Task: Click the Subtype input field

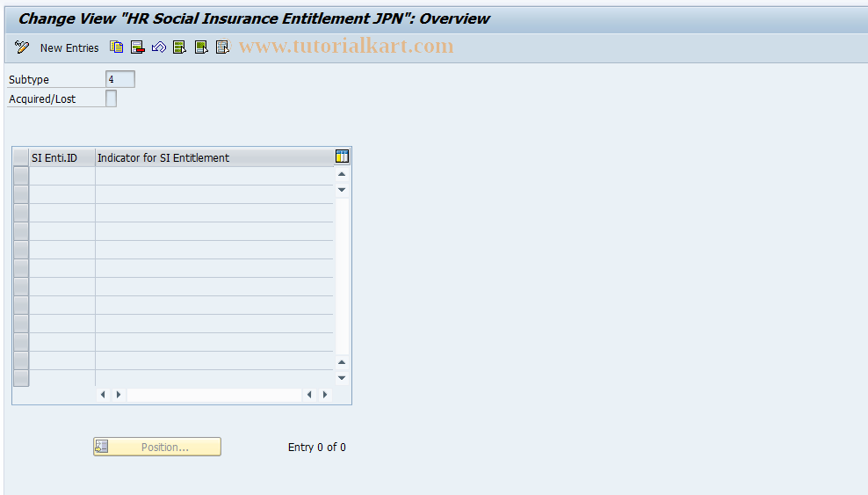Action: click(120, 79)
